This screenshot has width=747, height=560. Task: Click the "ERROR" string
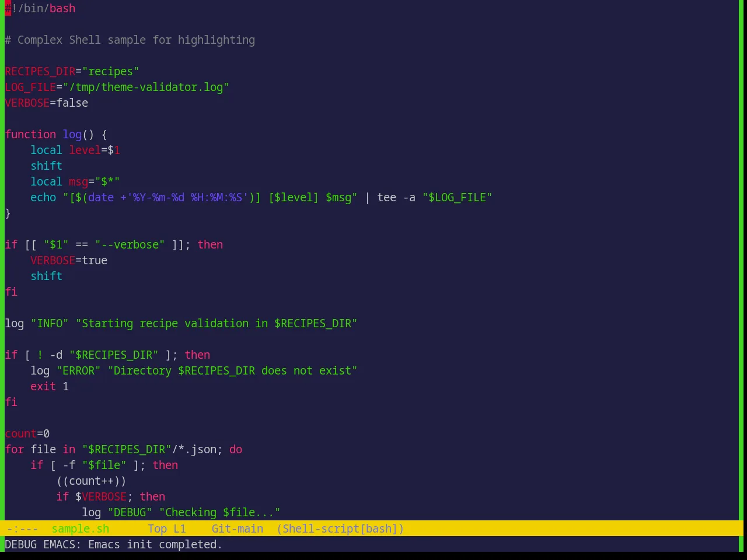[x=78, y=370]
